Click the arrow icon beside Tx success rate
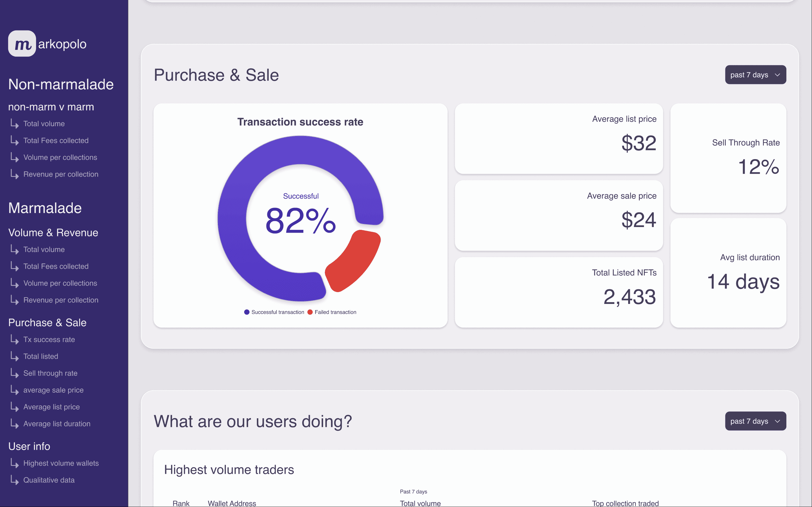This screenshot has height=507, width=812. coord(14,339)
